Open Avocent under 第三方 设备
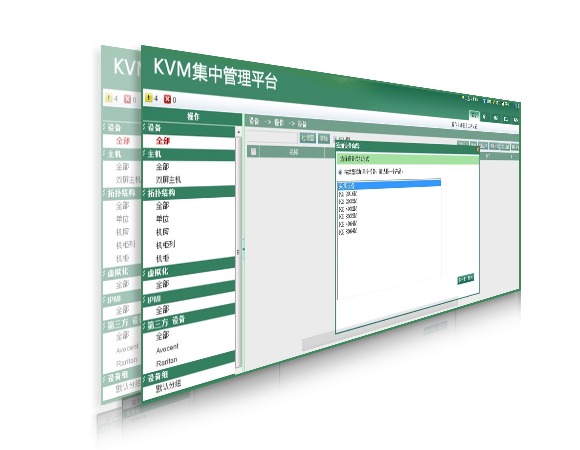The width and height of the screenshot is (580, 450). pos(167,348)
